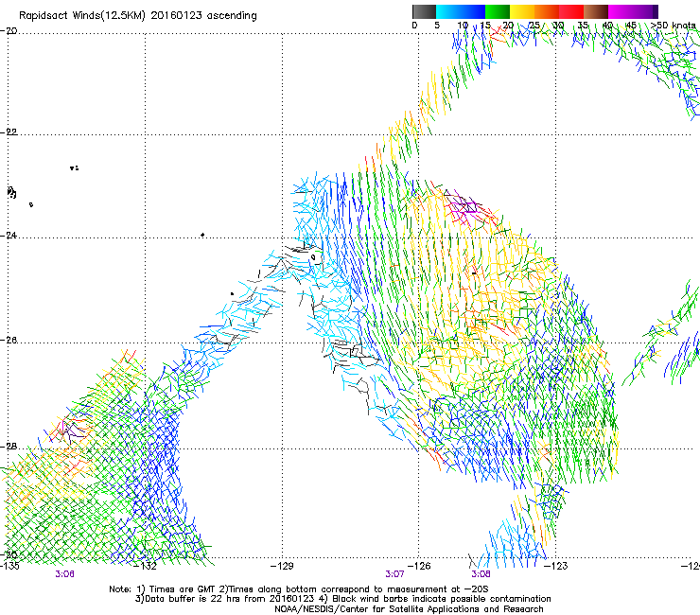Click the '3:08' time label nearest the -126 label

(481, 574)
